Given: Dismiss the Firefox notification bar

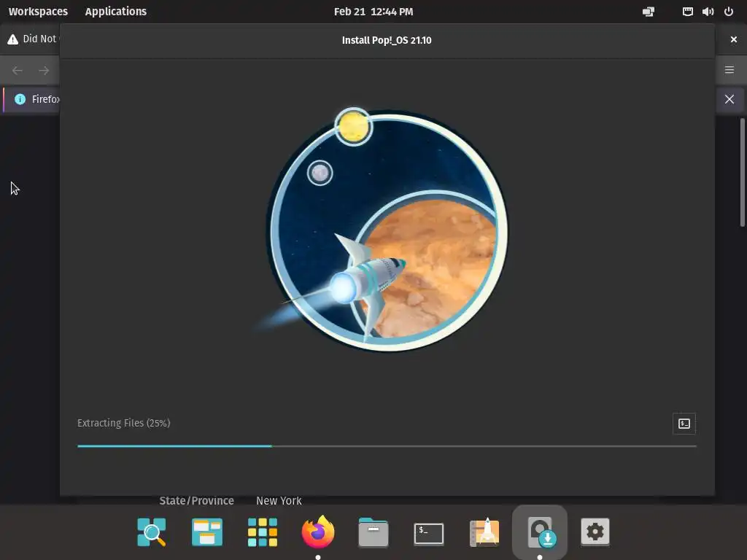Looking at the screenshot, I should 729,99.
